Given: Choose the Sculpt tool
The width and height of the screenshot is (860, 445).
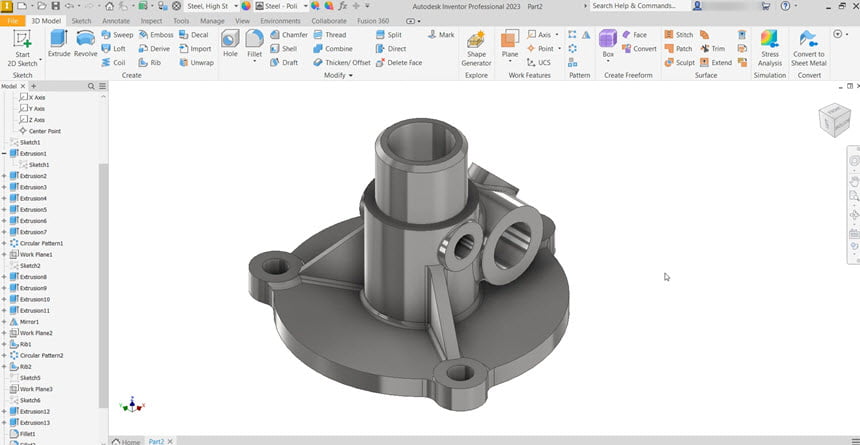Looking at the screenshot, I should click(x=680, y=63).
